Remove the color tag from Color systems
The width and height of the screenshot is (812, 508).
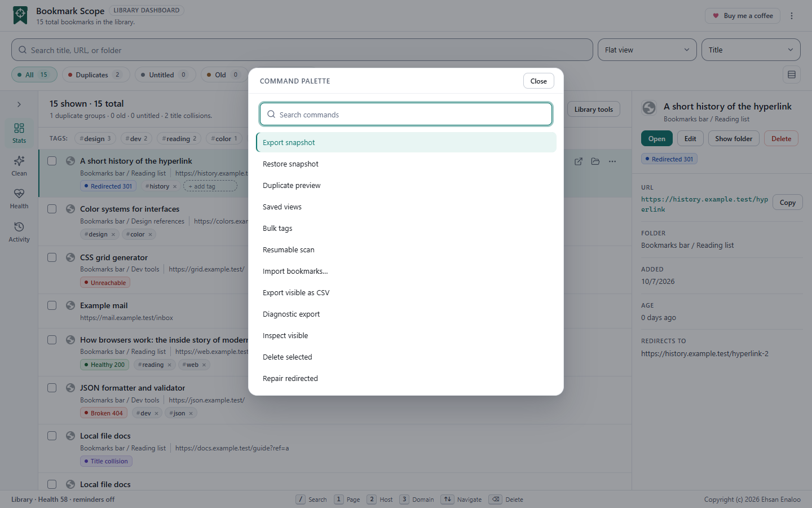(150, 235)
